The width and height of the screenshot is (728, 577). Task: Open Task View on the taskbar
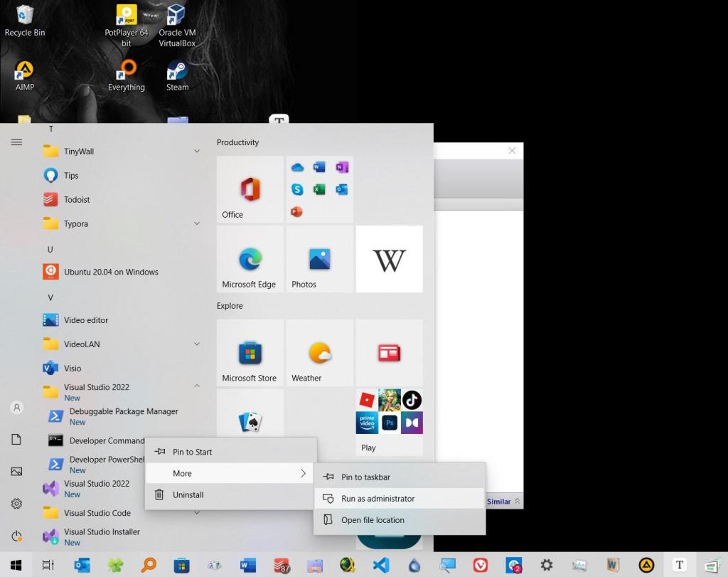tap(48, 565)
